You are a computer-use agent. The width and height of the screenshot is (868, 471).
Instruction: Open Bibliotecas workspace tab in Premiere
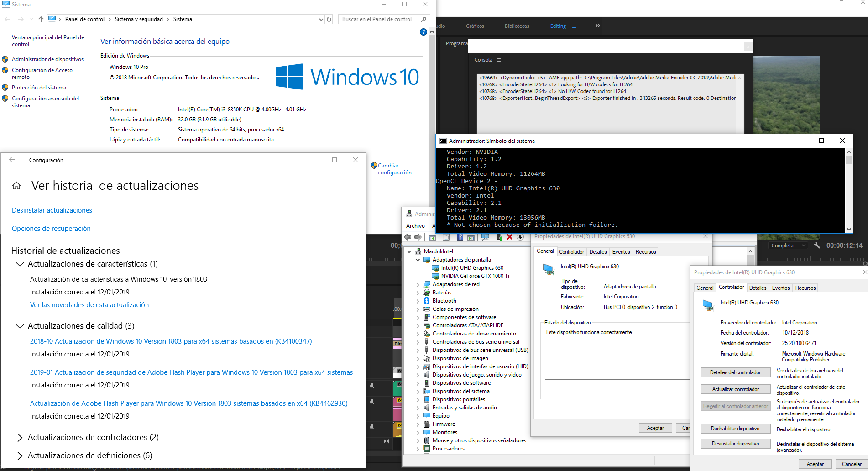pyautogui.click(x=517, y=26)
